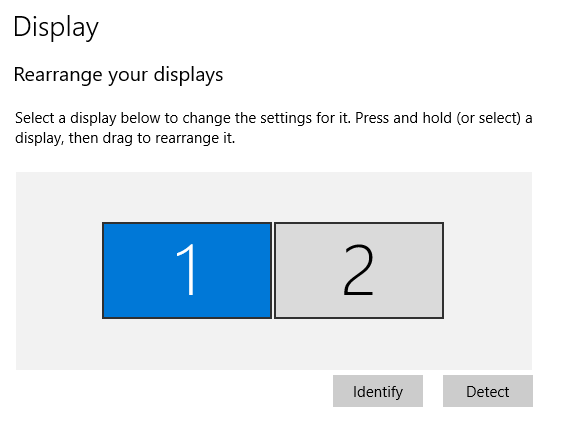The width and height of the screenshot is (561, 431).
Task: Click the border between displays 1 and 2
Action: [x=273, y=270]
